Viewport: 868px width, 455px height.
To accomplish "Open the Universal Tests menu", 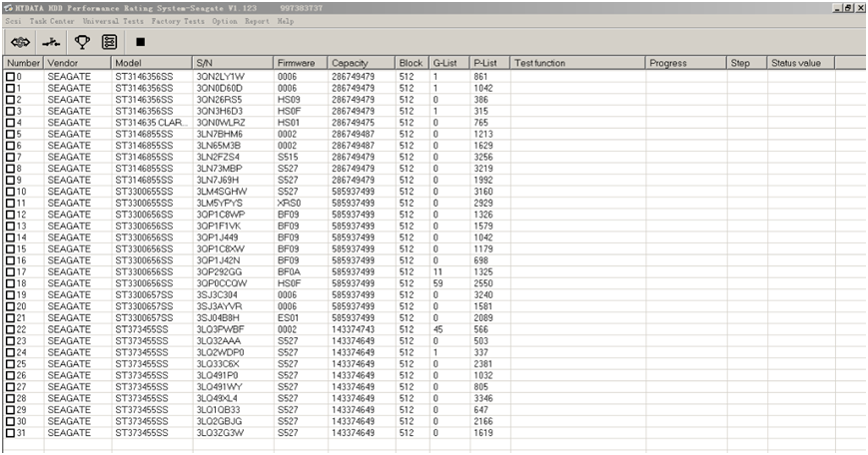I will tap(113, 21).
